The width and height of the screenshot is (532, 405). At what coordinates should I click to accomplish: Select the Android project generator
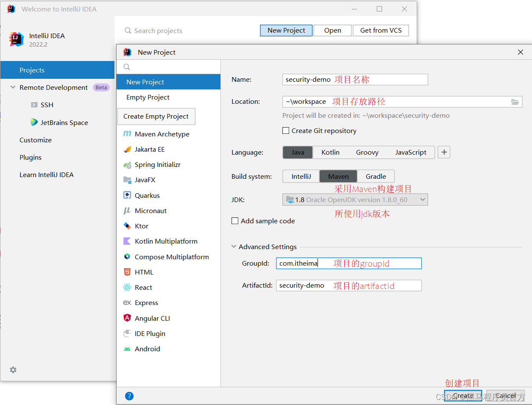point(147,349)
